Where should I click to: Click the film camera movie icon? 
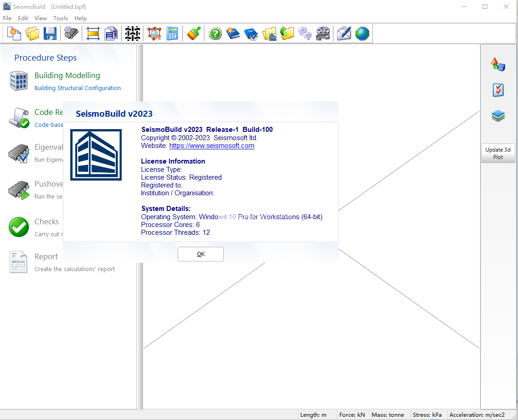point(323,34)
